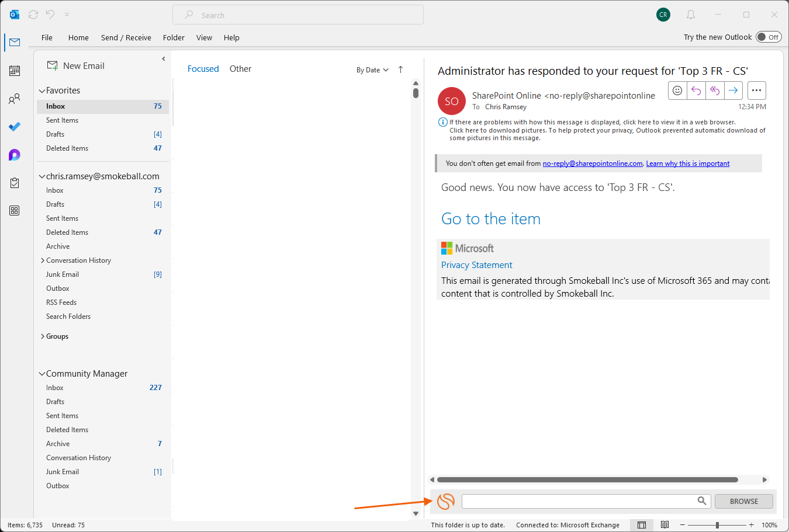Open the Home ribbon tab
This screenshot has height=532, width=789.
click(x=78, y=37)
